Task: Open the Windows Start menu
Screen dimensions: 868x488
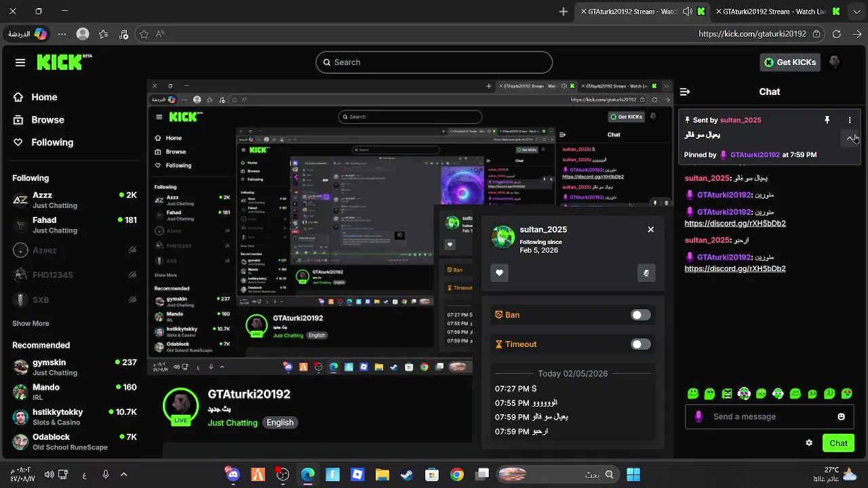Action: [x=633, y=474]
